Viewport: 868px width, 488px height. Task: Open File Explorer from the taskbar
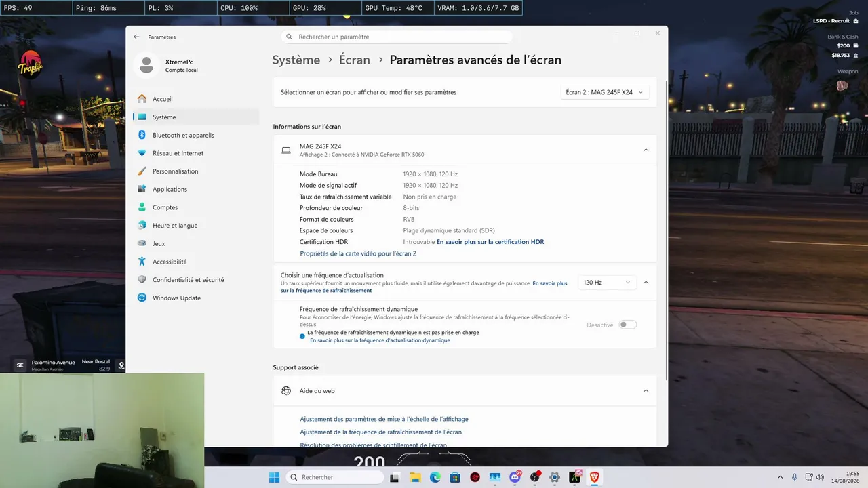pos(414,477)
